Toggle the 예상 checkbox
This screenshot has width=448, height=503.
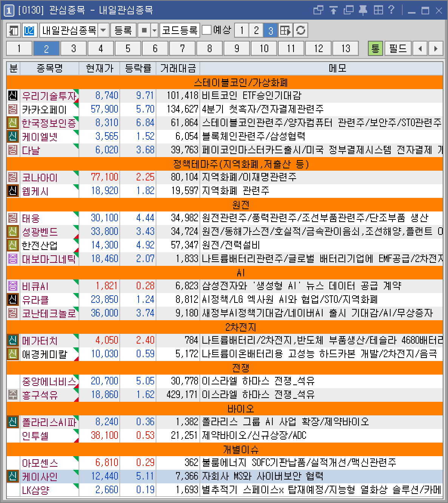(x=207, y=30)
